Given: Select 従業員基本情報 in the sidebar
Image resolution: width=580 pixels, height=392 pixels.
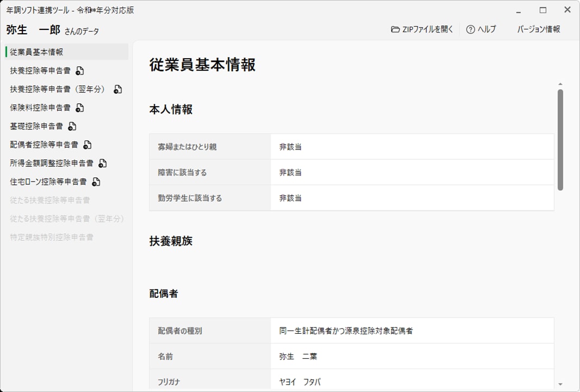Looking at the screenshot, I should [36, 52].
